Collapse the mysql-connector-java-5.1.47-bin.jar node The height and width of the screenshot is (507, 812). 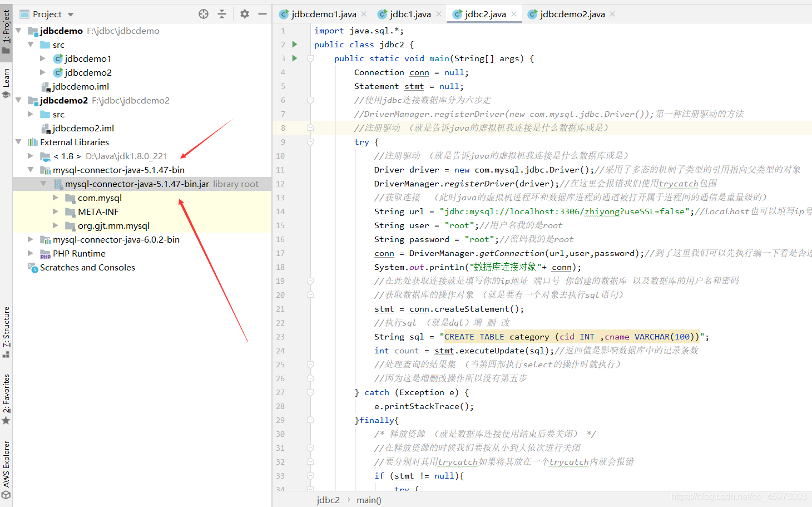(43, 184)
